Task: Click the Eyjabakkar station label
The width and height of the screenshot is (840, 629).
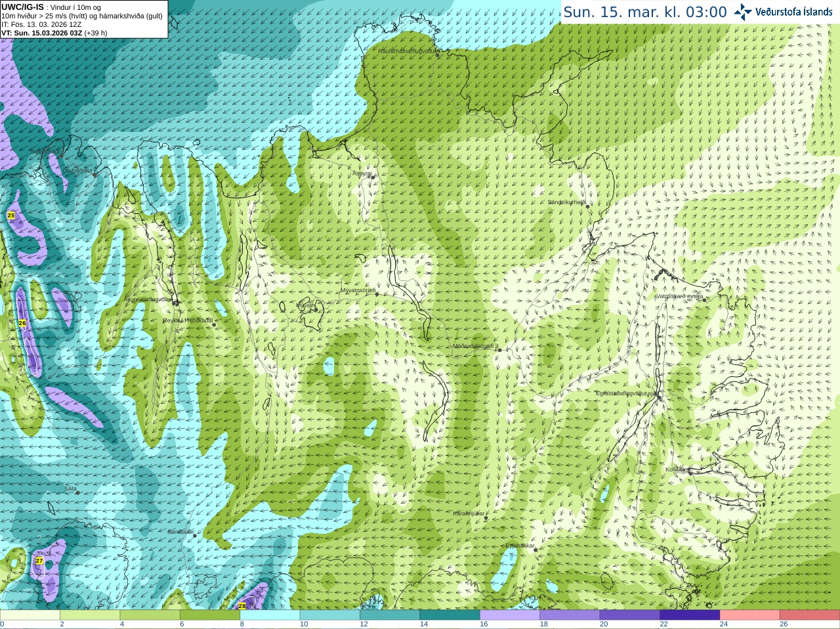Action: click(520, 546)
